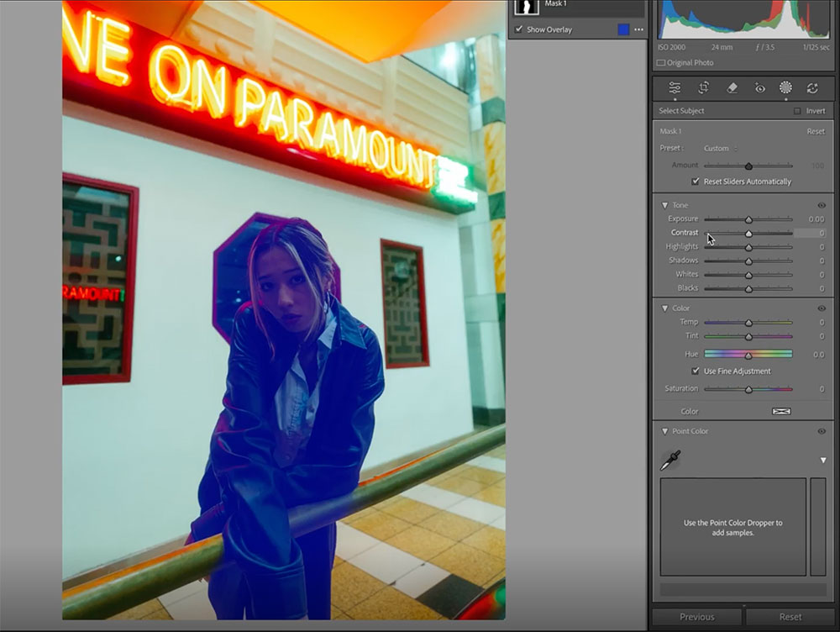Click the rotating arrows icon in tool strip
Viewport: 840px width, 632px height.
pos(812,88)
